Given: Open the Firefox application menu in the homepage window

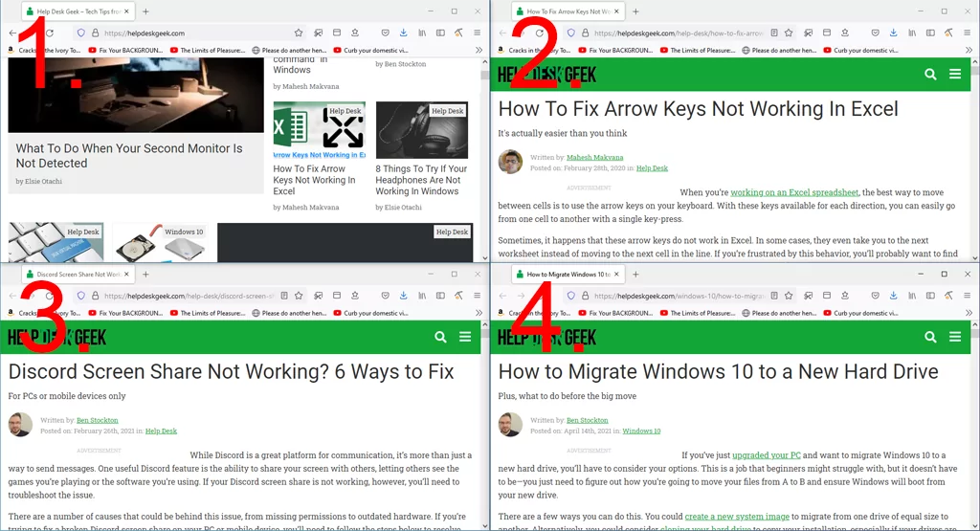Looking at the screenshot, I should [476, 33].
